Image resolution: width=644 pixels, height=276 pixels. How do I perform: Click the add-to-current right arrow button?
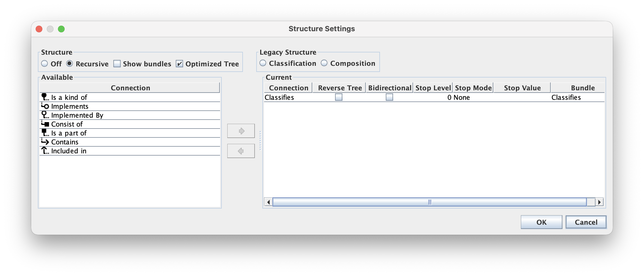pos(241,131)
